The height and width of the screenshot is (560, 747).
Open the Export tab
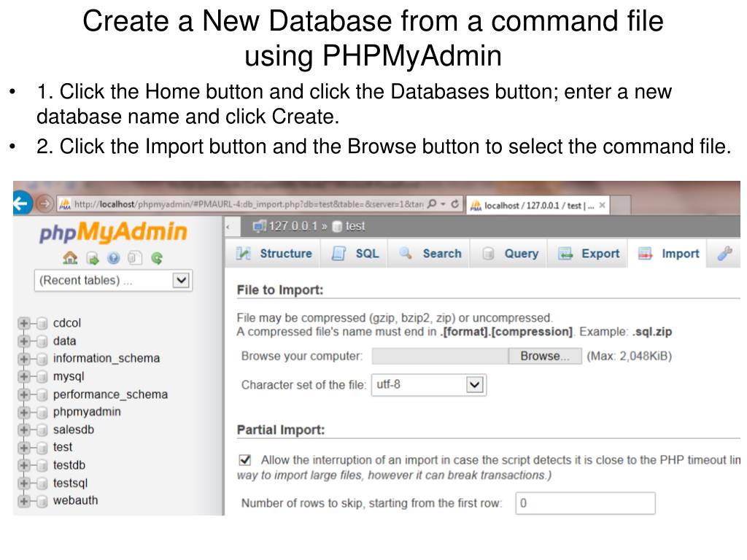tap(589, 254)
